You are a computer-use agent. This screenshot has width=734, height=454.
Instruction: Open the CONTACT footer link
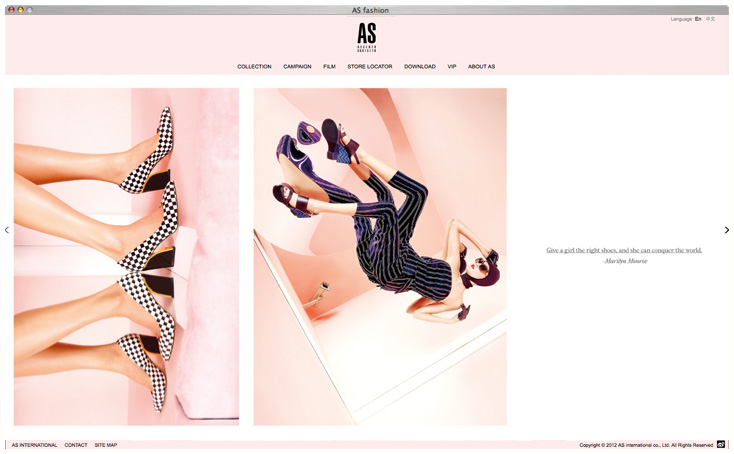click(76, 445)
